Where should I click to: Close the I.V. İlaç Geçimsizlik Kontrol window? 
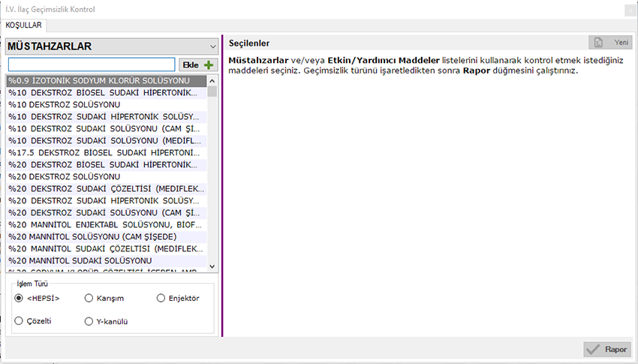[x=628, y=10]
